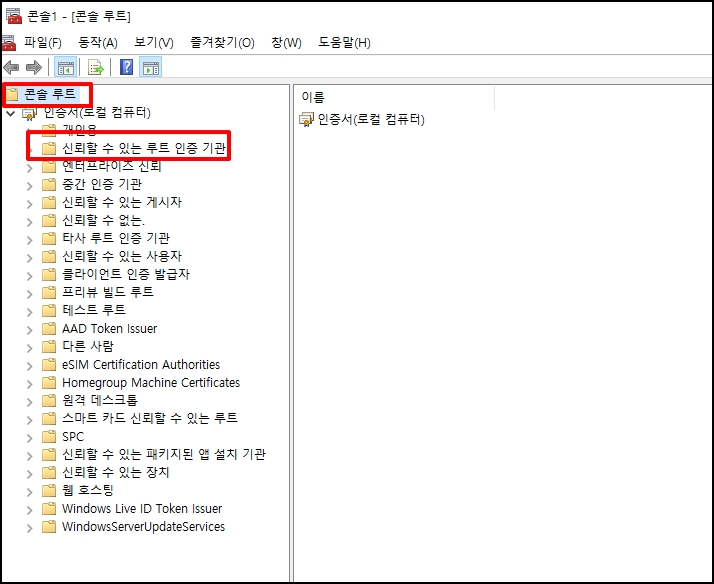Click the Export List toolbar icon
Screen dimensions: 714x584
coord(96,68)
